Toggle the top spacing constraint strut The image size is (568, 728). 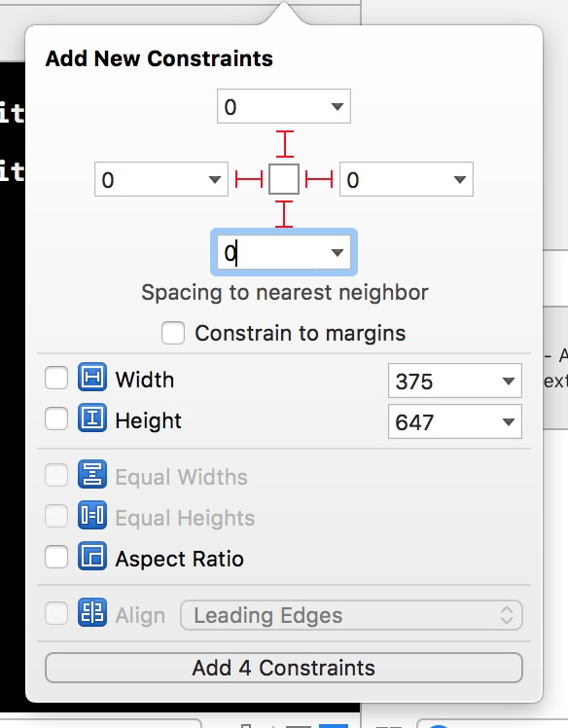pos(284,144)
